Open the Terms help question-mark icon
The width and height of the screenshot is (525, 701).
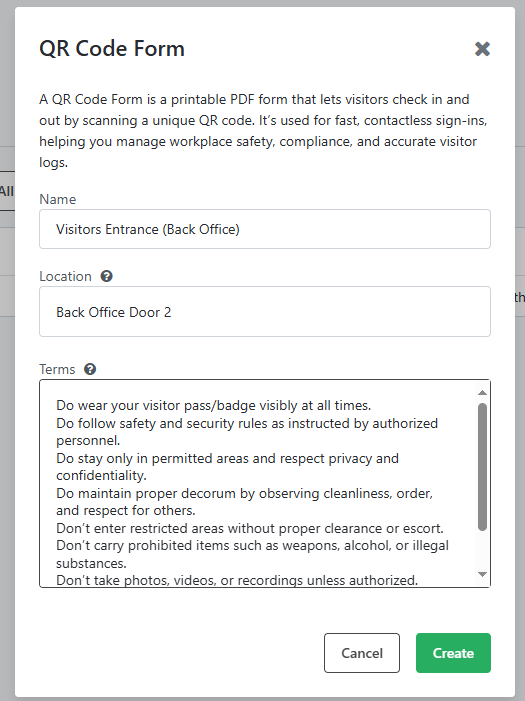pos(90,369)
